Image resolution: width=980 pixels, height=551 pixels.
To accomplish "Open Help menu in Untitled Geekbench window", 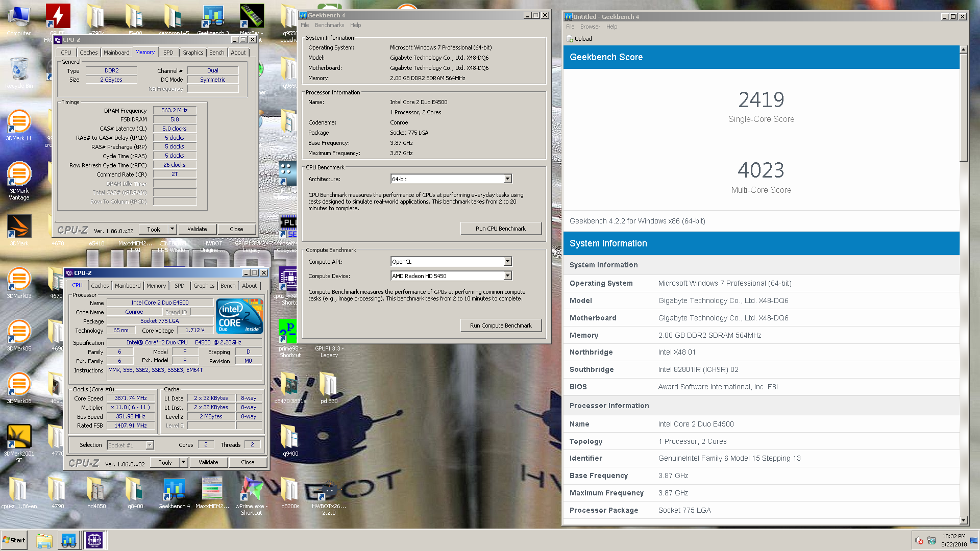I will pos(611,27).
